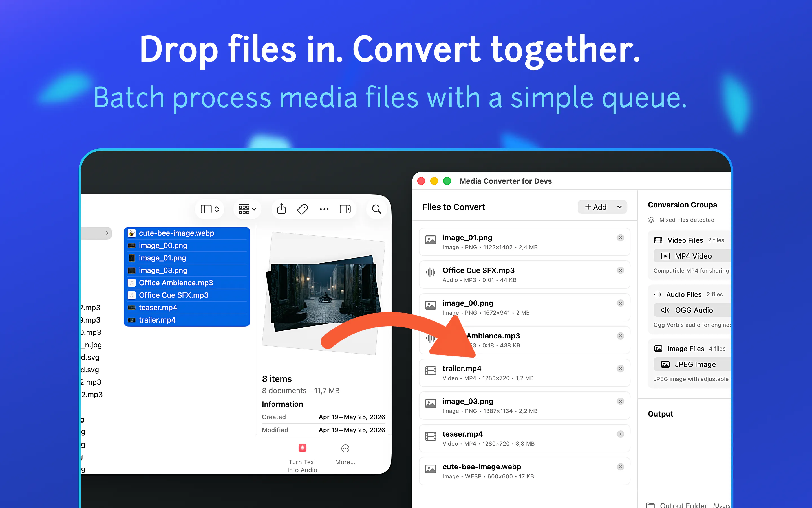The height and width of the screenshot is (508, 812).
Task: Open the OGG Audio format selector
Action: 692,310
